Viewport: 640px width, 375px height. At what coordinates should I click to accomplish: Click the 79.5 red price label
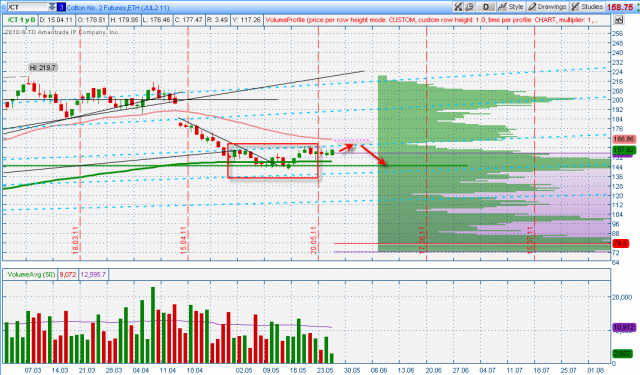click(620, 243)
